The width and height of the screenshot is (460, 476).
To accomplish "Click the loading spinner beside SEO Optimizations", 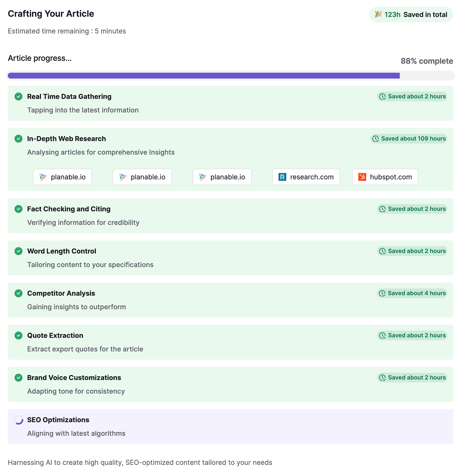I will point(18,420).
